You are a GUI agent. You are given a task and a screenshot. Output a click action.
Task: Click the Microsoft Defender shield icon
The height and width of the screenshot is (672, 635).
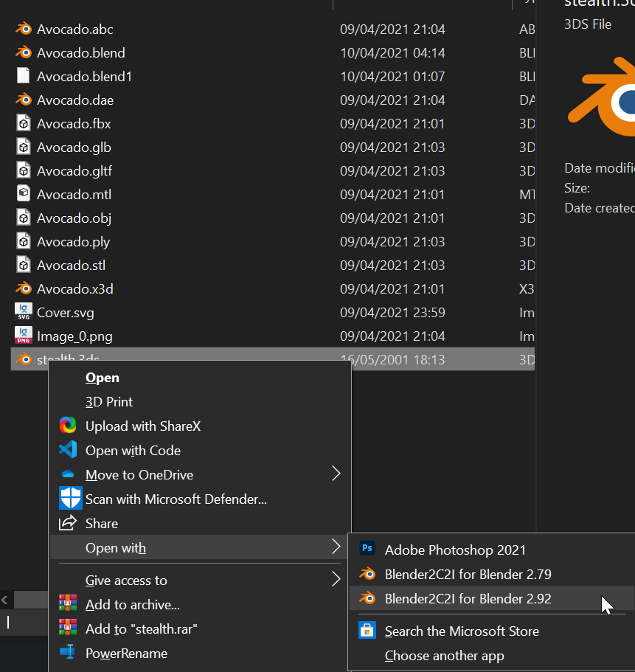click(70, 498)
